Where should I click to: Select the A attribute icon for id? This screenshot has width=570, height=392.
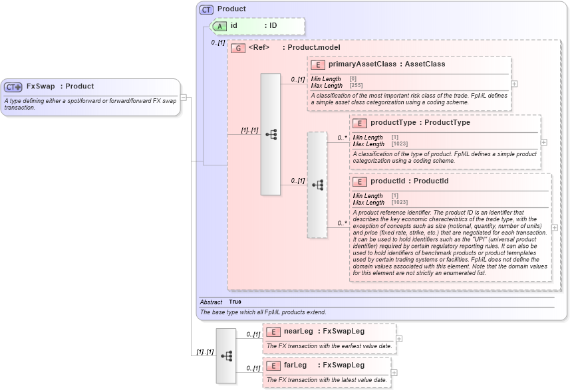[219, 27]
